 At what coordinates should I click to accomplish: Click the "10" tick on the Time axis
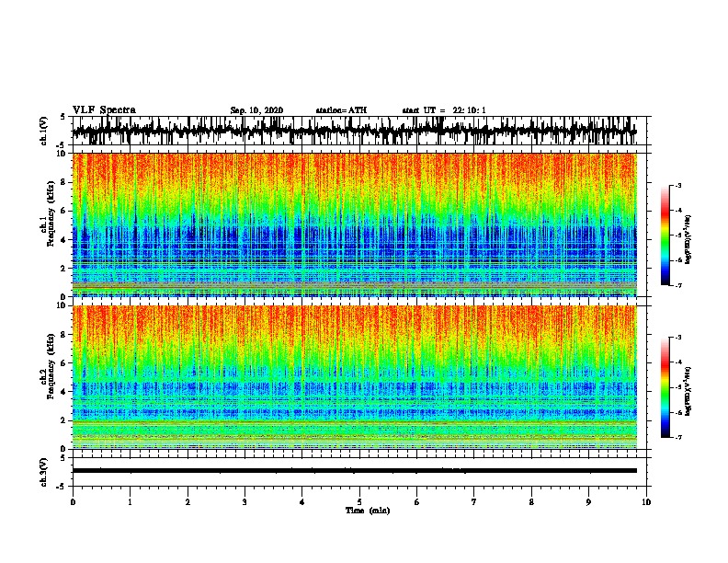tap(646, 501)
